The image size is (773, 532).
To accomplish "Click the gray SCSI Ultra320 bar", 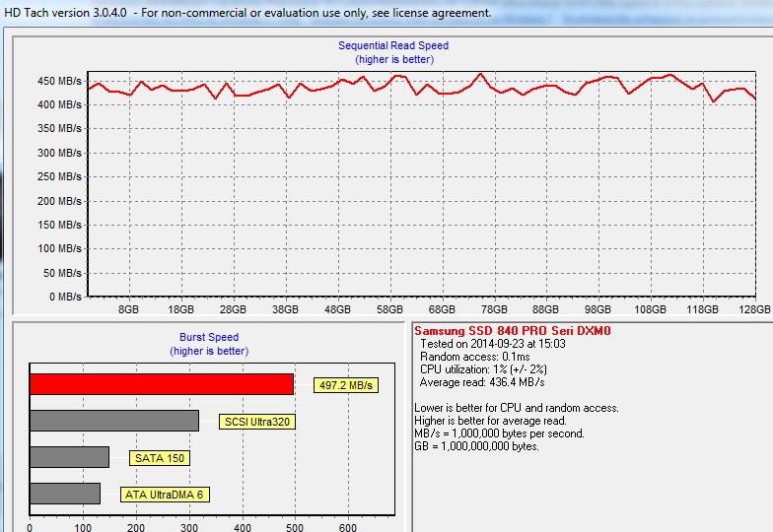I will [114, 421].
